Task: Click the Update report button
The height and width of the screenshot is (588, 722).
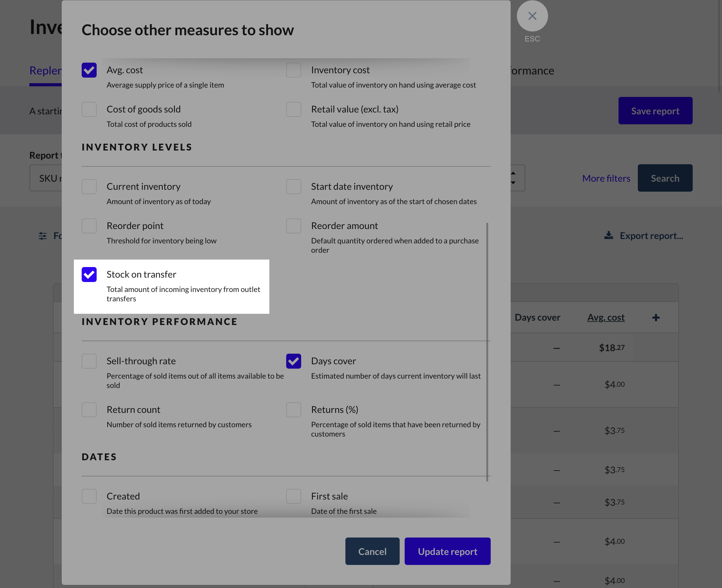Action: (447, 552)
